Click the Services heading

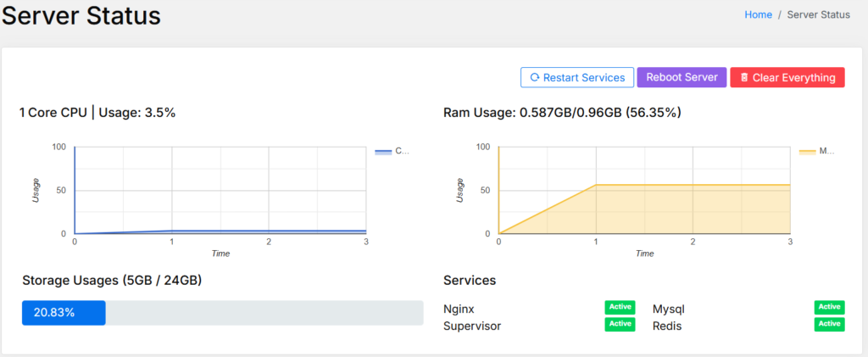(470, 281)
